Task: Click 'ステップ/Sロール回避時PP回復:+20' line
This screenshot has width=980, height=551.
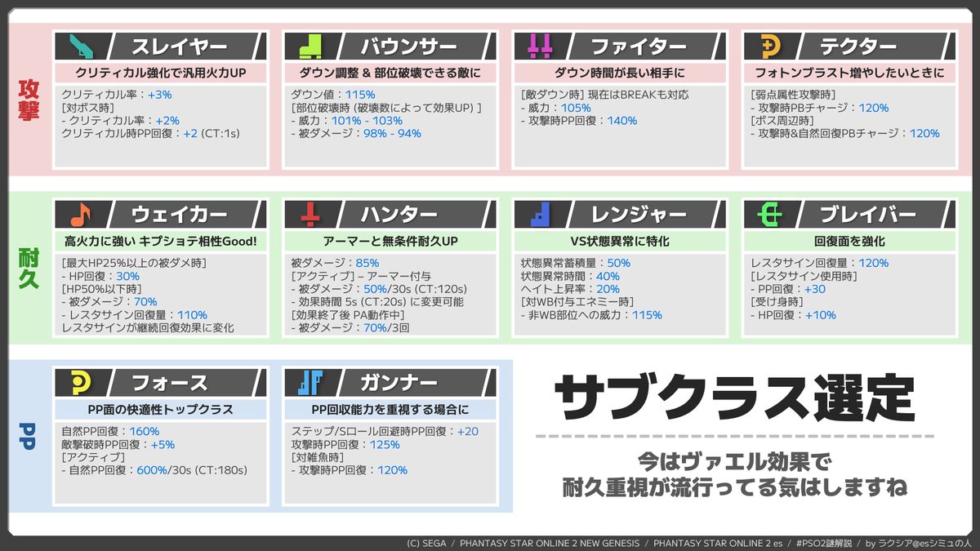Action: point(385,431)
